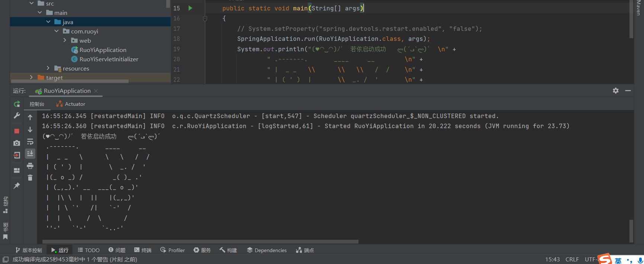Screen dimensions: 644x264
Task: Collapse the com.ruoyi package
Action: pos(57,31)
